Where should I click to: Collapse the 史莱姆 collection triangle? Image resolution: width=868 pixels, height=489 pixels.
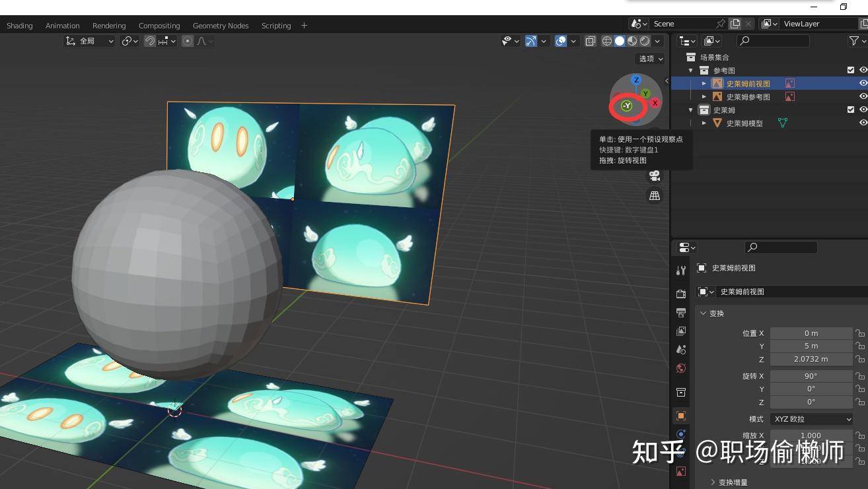691,110
